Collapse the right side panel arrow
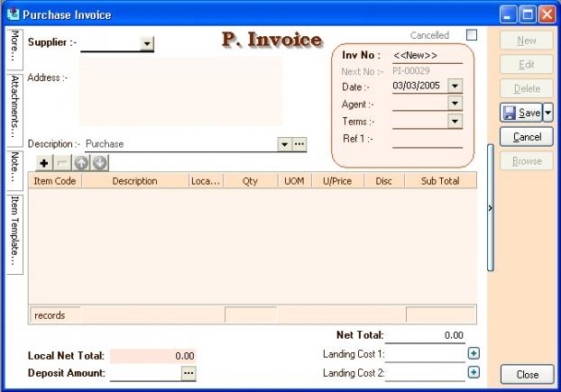The width and height of the screenshot is (561, 392). coord(491,207)
